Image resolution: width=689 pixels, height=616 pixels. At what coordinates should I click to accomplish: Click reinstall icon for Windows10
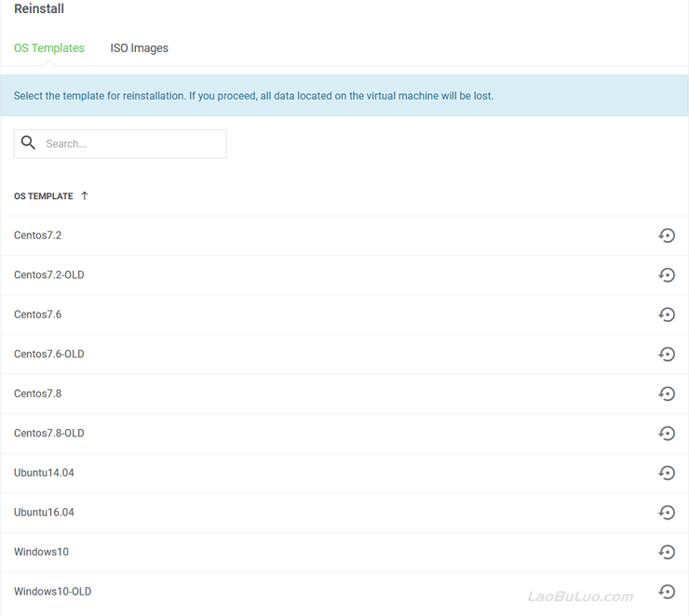(667, 552)
